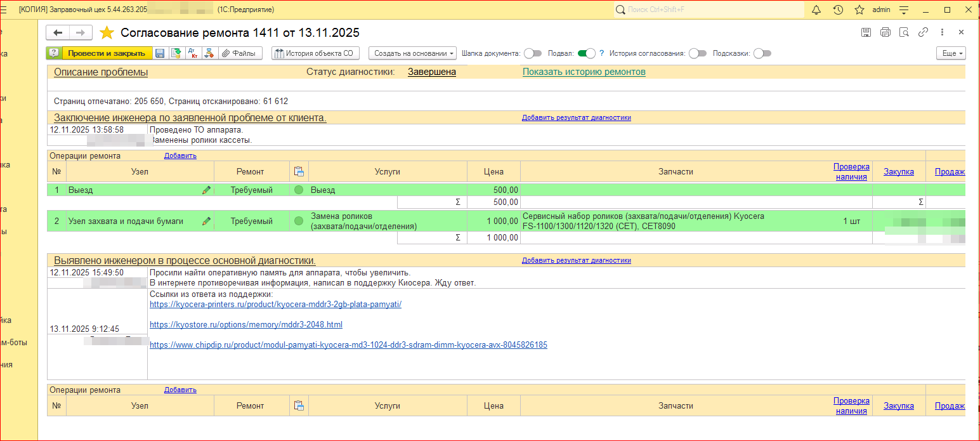Click the question mark next to Подвал
Screen dimensions: 980x441
click(x=601, y=53)
